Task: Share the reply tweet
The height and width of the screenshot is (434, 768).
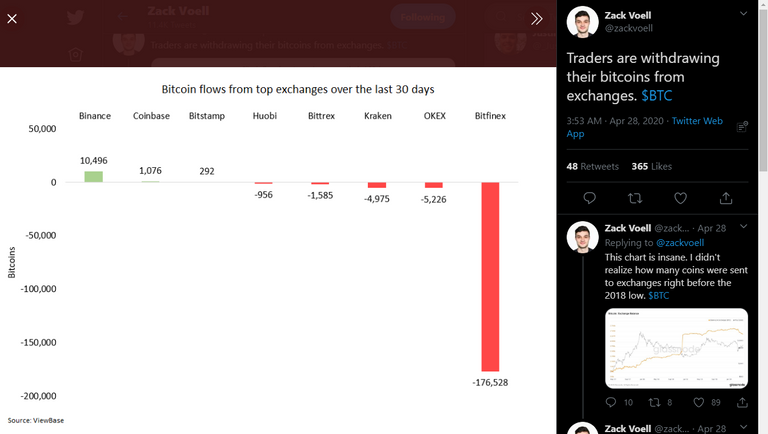Action: (743, 402)
